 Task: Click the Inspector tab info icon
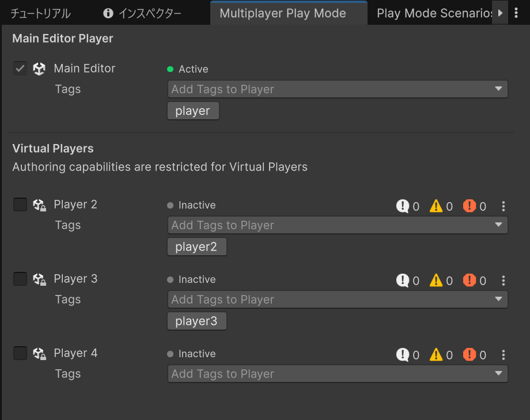(108, 13)
